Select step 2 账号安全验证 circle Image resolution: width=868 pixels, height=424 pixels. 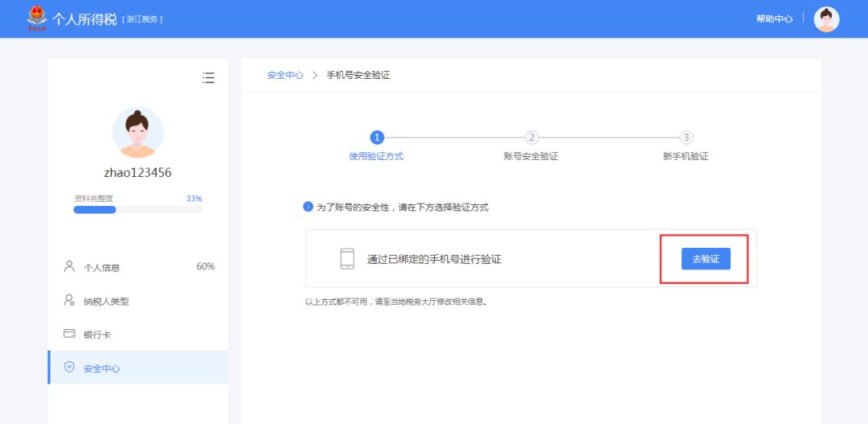(531, 138)
